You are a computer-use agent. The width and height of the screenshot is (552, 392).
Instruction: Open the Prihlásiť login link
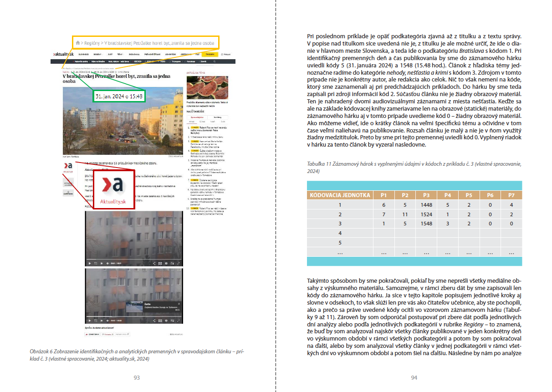(x=226, y=54)
